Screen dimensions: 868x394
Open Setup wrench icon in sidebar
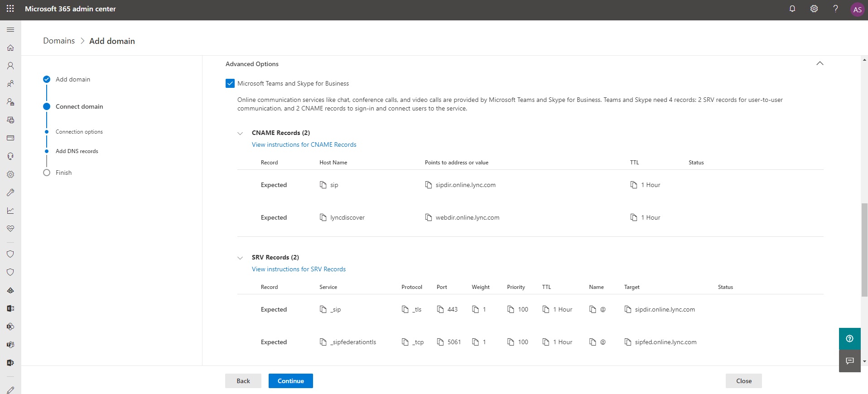click(10, 192)
